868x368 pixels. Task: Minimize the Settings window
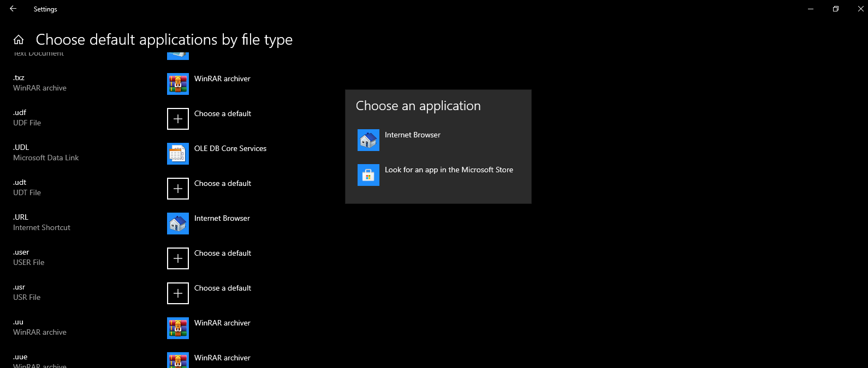coord(811,9)
